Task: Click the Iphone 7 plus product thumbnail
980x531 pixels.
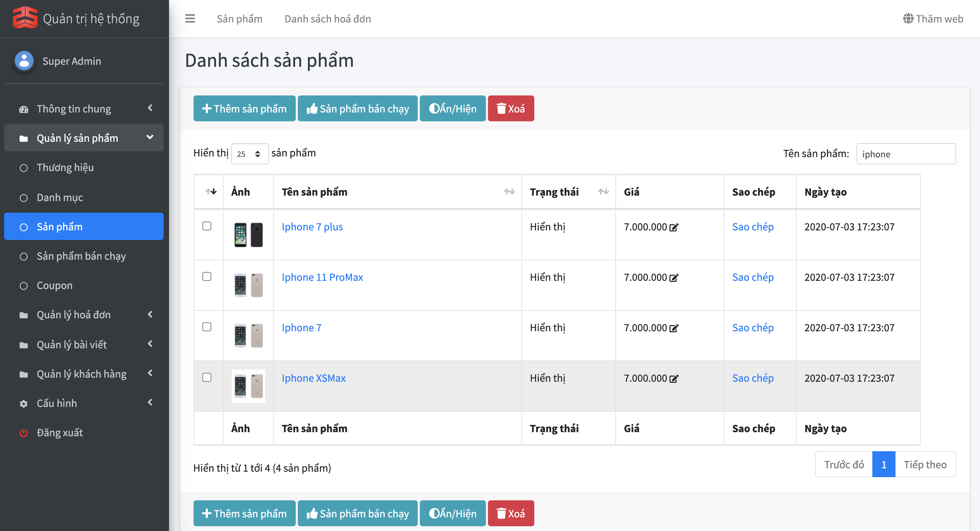Action: [x=248, y=234]
